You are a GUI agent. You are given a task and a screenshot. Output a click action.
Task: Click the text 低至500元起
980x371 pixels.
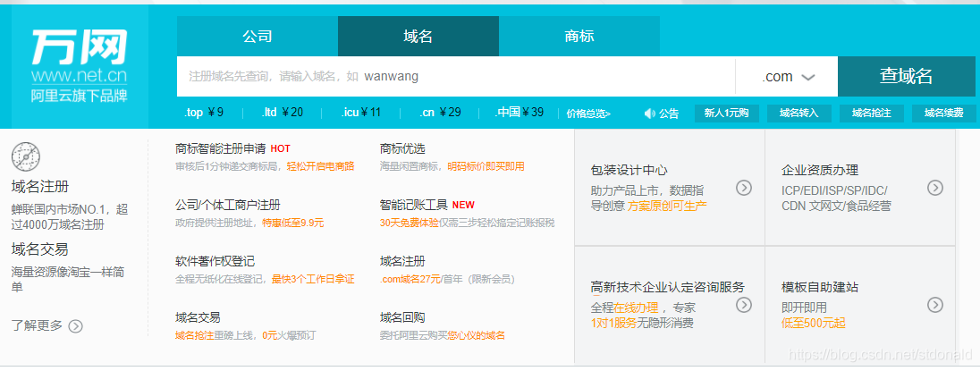point(813,324)
